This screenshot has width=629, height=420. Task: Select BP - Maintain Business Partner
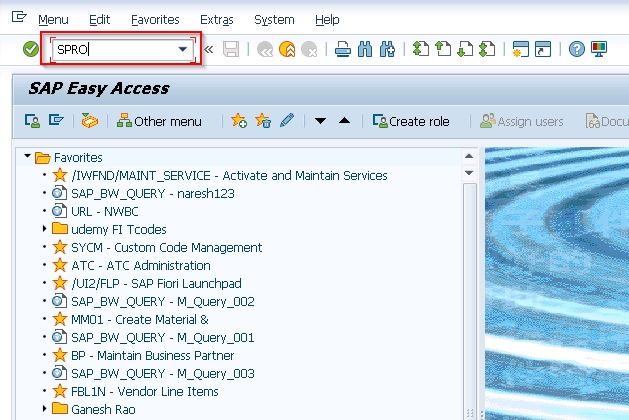tap(152, 355)
